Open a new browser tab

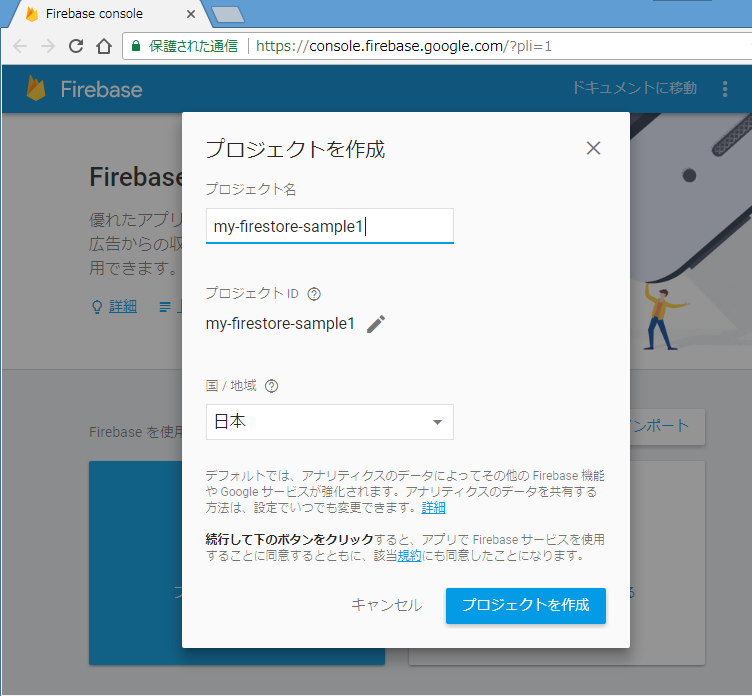click(x=228, y=14)
